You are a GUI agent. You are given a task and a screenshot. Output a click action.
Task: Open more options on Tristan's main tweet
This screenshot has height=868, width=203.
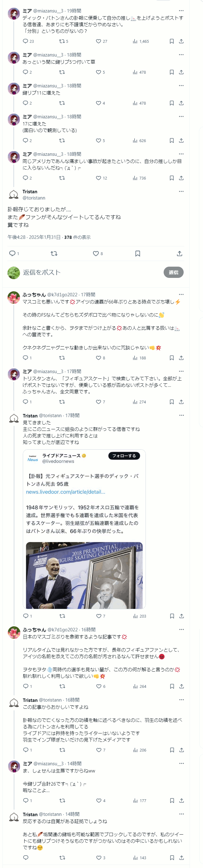(x=181, y=191)
